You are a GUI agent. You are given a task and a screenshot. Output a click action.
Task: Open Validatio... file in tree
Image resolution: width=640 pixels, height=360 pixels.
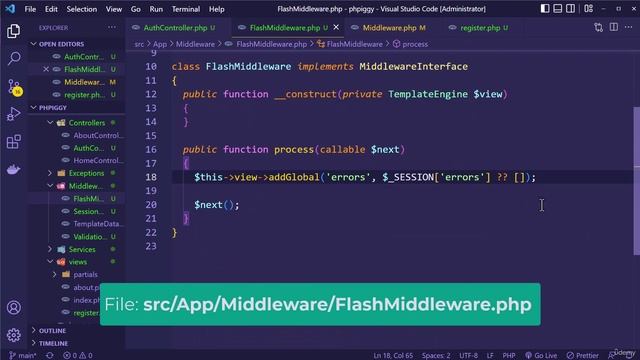tap(90, 237)
